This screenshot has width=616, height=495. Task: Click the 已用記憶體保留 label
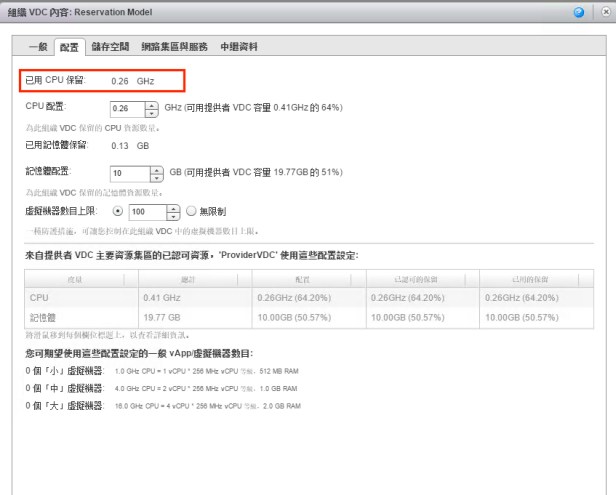[x=57, y=145]
